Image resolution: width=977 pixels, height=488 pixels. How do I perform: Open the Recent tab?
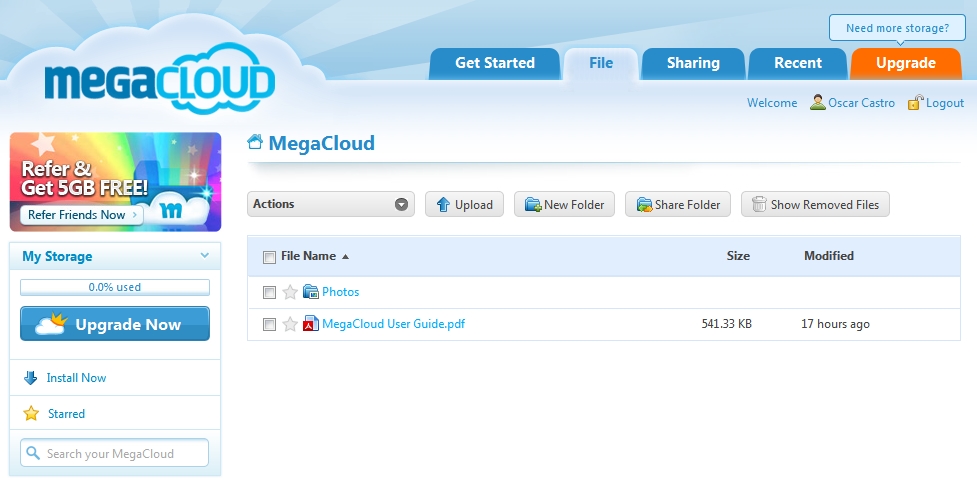798,63
